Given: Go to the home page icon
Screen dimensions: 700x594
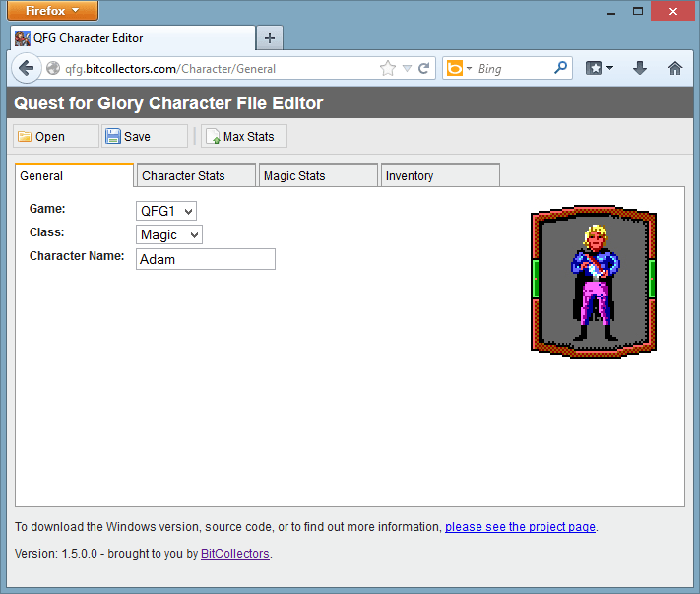Looking at the screenshot, I should [675, 68].
